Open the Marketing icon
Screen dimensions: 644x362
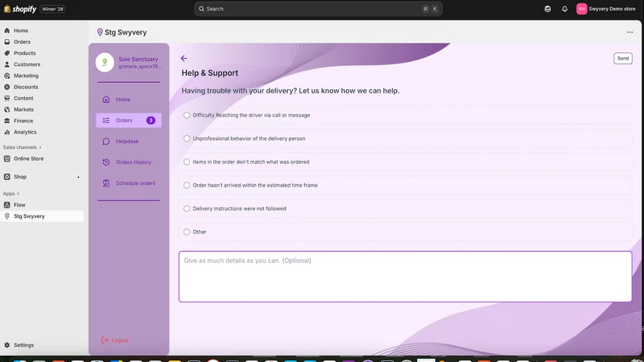click(7, 76)
